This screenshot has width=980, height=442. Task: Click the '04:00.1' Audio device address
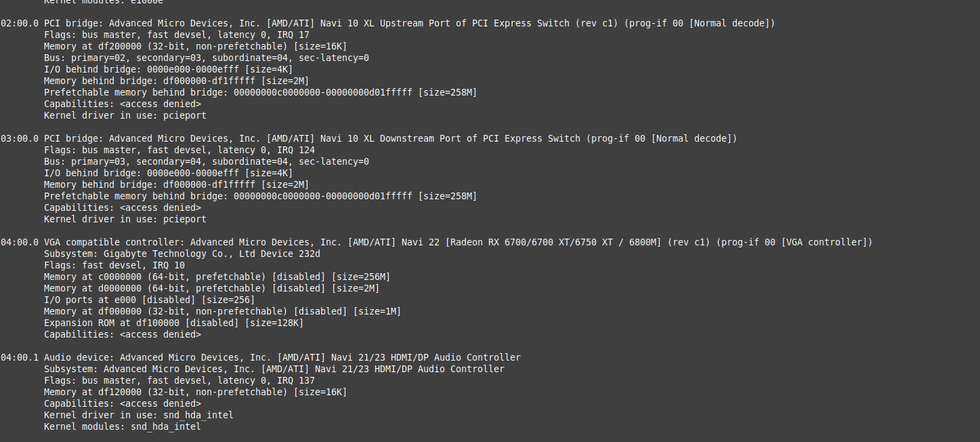(20, 357)
